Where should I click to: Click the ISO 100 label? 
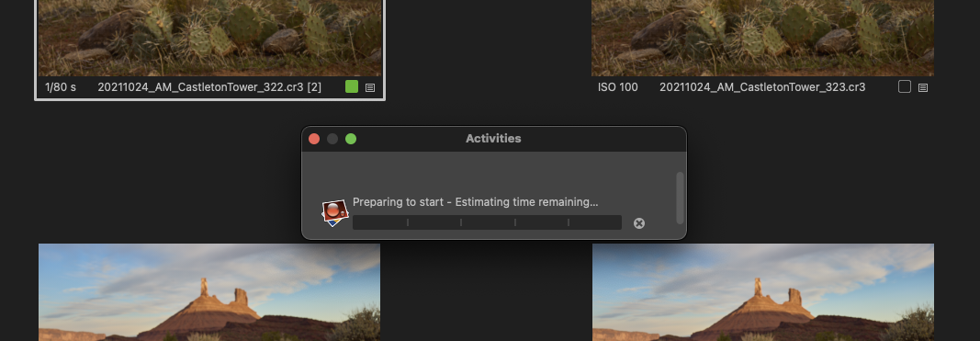tap(618, 87)
